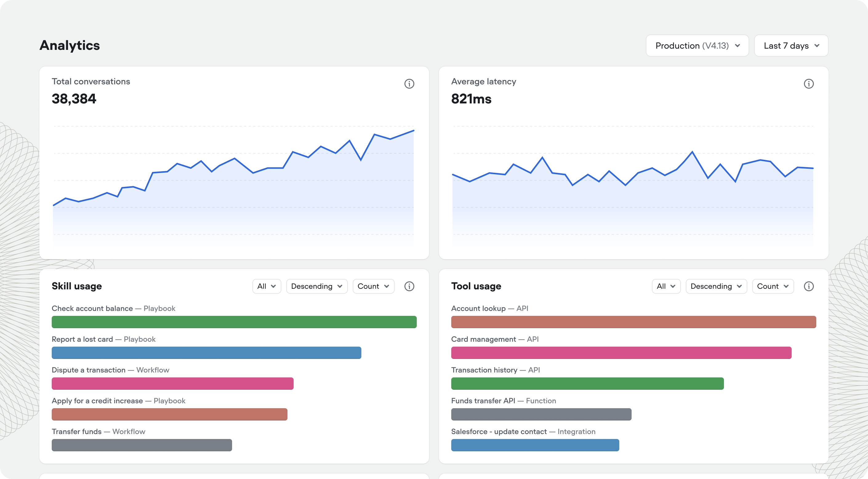Toggle Descending order in Skill usage

316,286
